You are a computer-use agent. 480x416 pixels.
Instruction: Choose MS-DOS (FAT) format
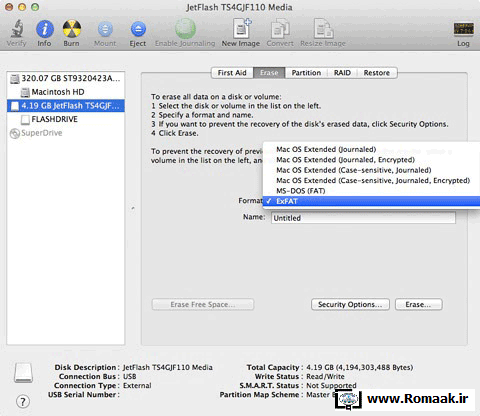pos(371,191)
